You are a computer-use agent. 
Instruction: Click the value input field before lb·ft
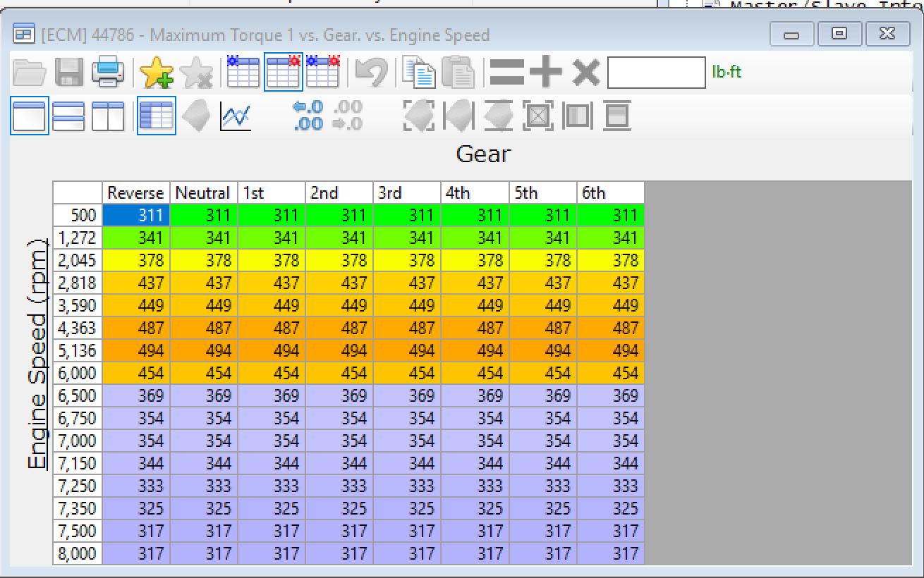point(657,72)
